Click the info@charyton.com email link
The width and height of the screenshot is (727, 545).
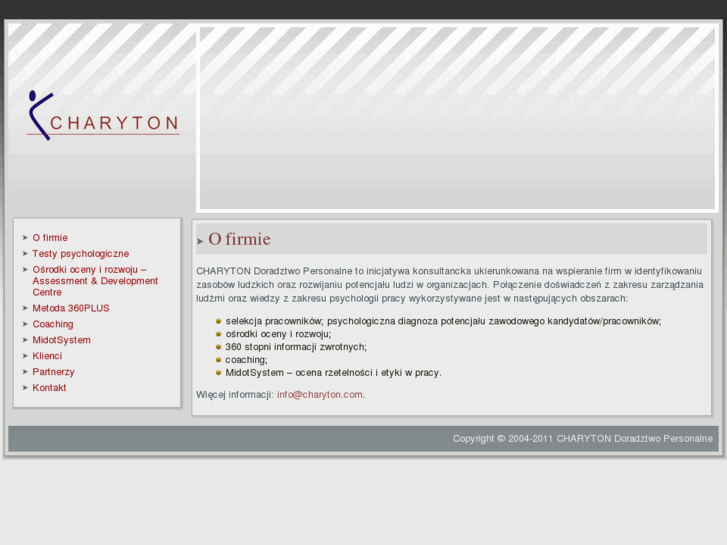(x=320, y=395)
